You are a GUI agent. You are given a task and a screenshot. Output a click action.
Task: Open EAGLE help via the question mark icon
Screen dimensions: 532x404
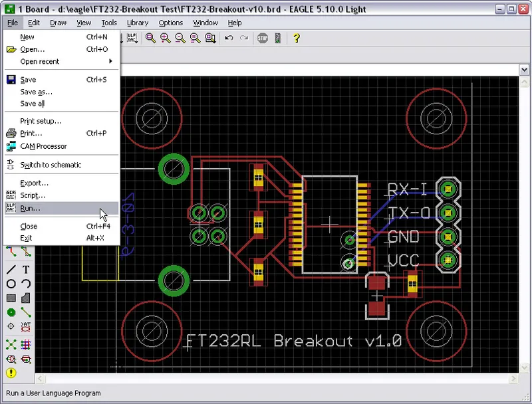295,38
